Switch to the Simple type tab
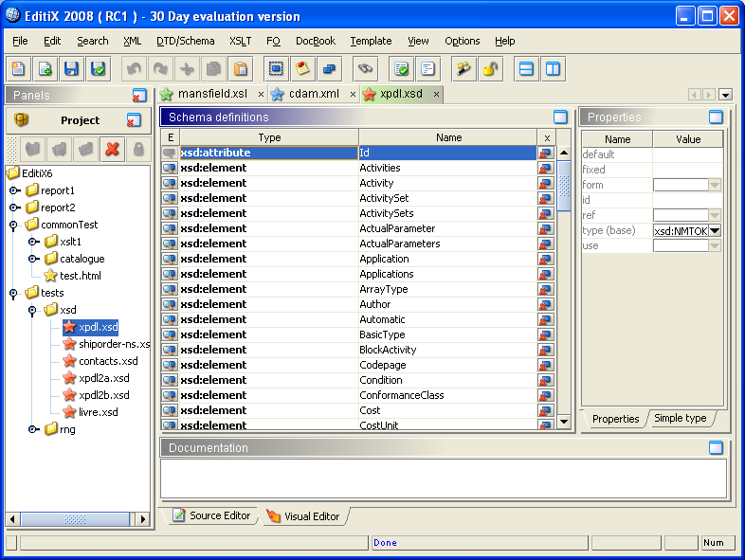The width and height of the screenshot is (745, 560). click(x=680, y=418)
